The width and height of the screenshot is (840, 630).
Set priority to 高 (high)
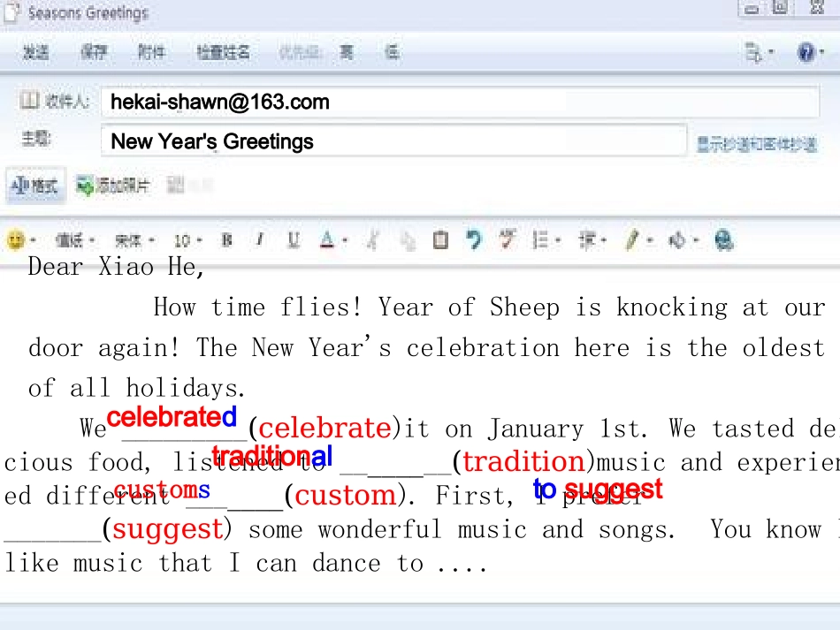347,52
